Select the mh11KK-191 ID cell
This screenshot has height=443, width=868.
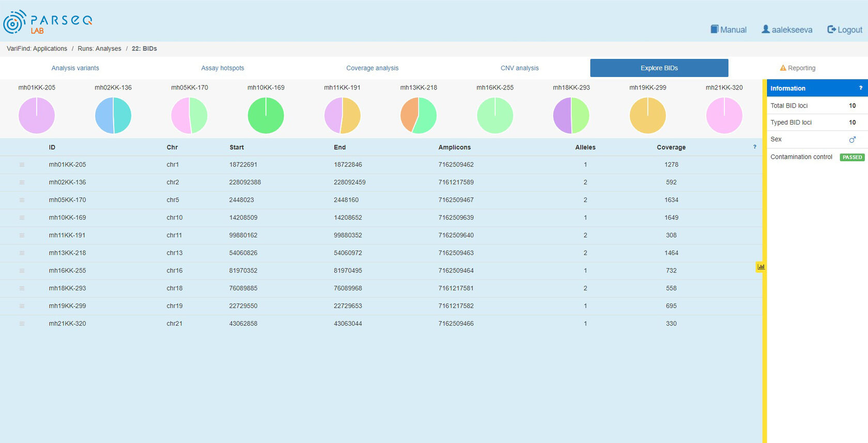tap(67, 235)
